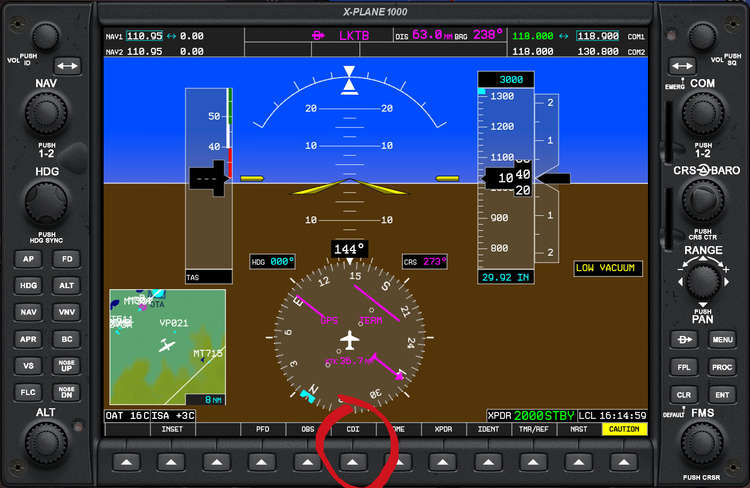Click the CRS 273° course readout
This screenshot has width=750, height=488.
coord(425,262)
